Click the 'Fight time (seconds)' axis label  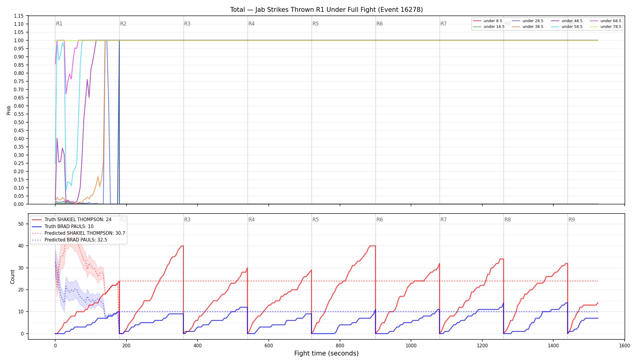click(x=326, y=353)
